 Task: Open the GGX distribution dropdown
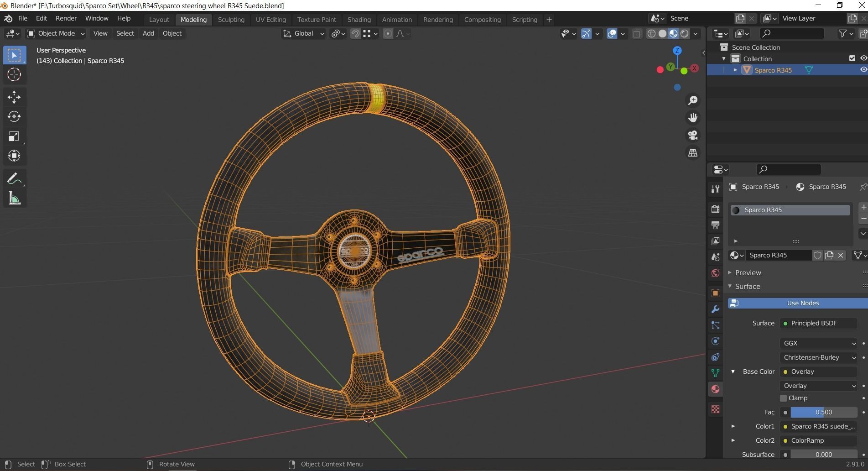point(818,343)
